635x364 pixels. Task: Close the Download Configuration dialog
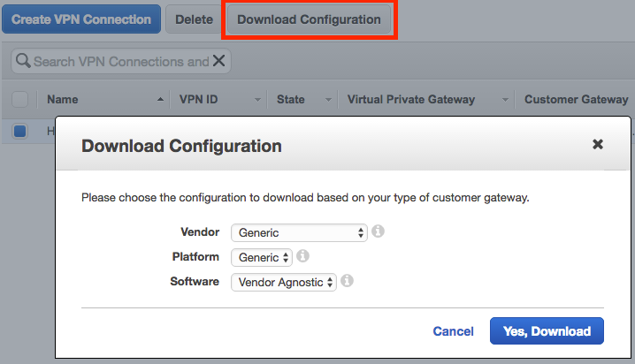point(598,144)
